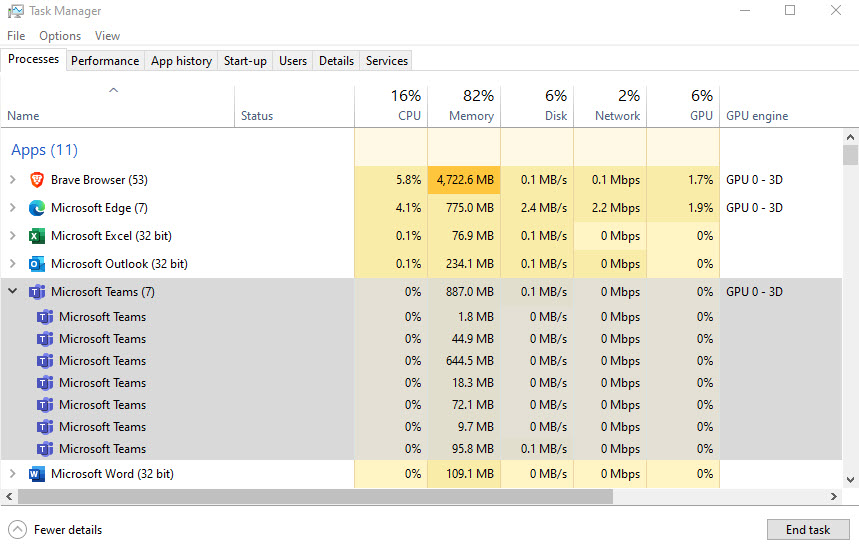Screen dimensions: 859x554
Task: Switch to the Performance tab
Action: coord(105,61)
